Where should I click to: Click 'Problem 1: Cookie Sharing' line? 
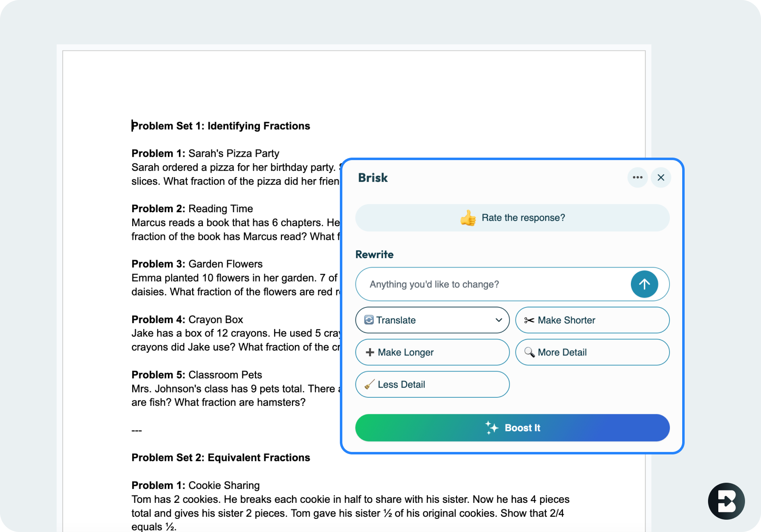point(195,485)
